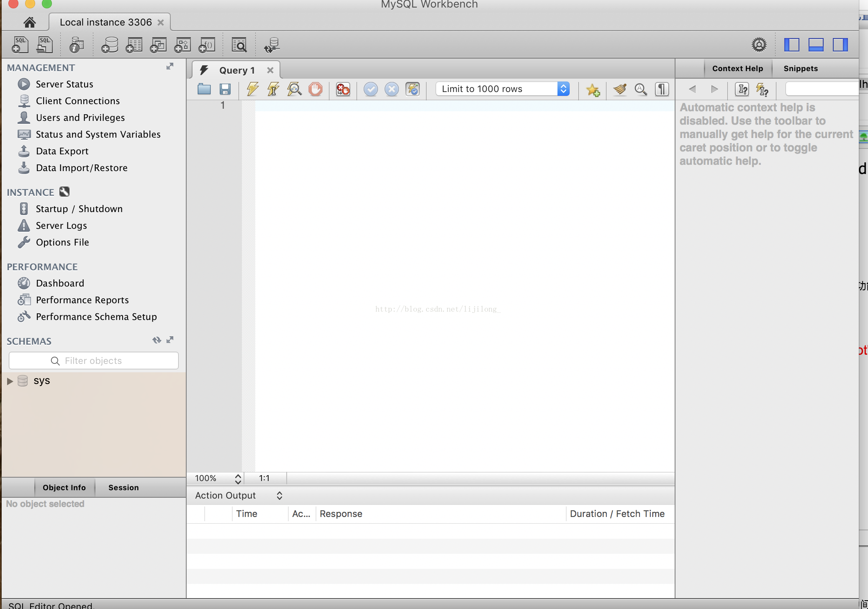Image resolution: width=868 pixels, height=609 pixels.
Task: Change editor zoom 100% stepper
Action: click(x=238, y=478)
